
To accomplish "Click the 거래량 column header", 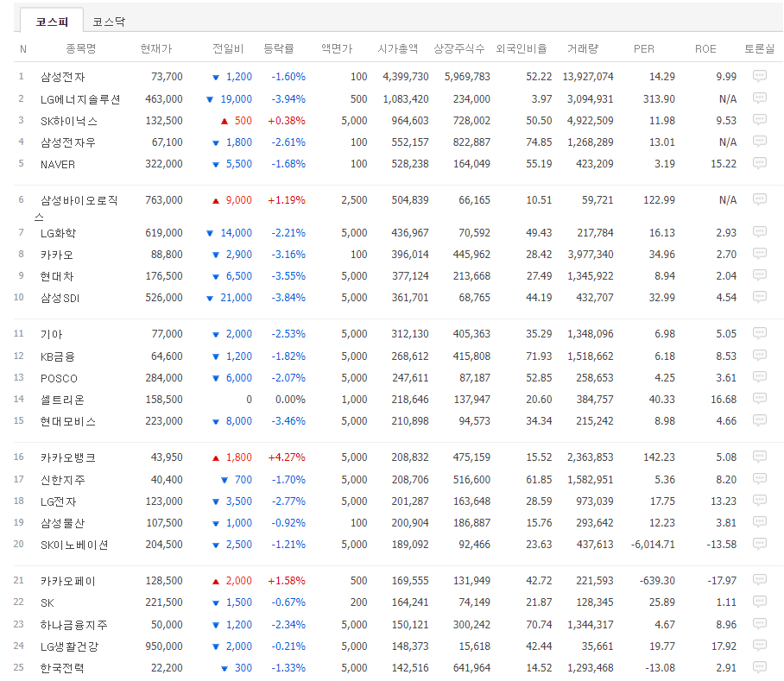I will [x=583, y=49].
